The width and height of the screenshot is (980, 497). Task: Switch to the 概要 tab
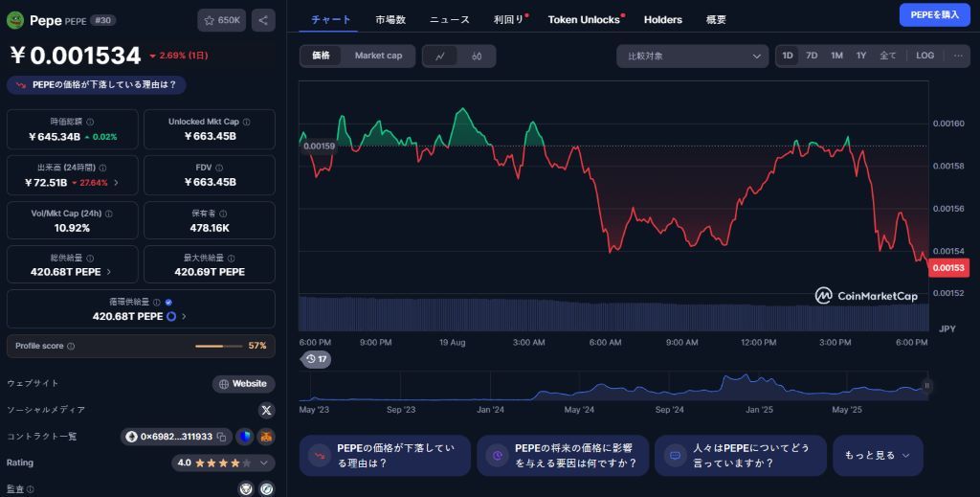716,19
